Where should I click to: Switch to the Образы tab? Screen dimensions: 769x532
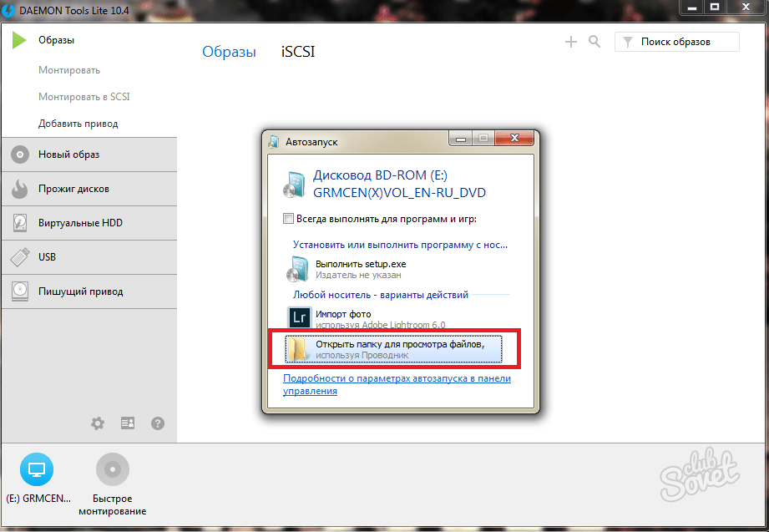[229, 52]
